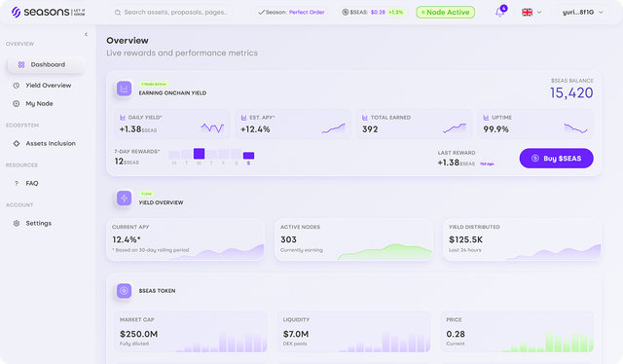The image size is (623, 364).
Task: Select Sunday bar in 7-day rewards
Action: tap(249, 156)
